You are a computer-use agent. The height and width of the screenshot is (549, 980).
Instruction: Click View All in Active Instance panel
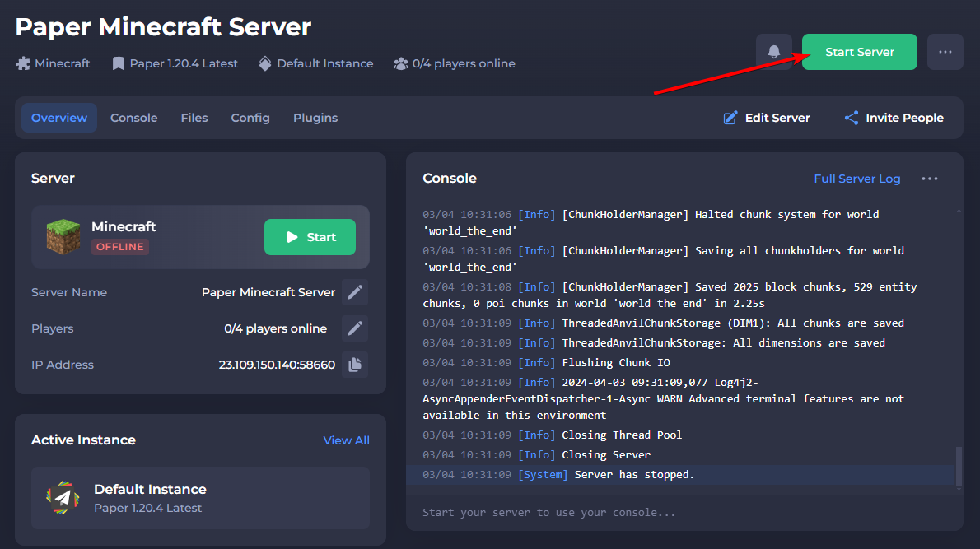[x=346, y=440]
